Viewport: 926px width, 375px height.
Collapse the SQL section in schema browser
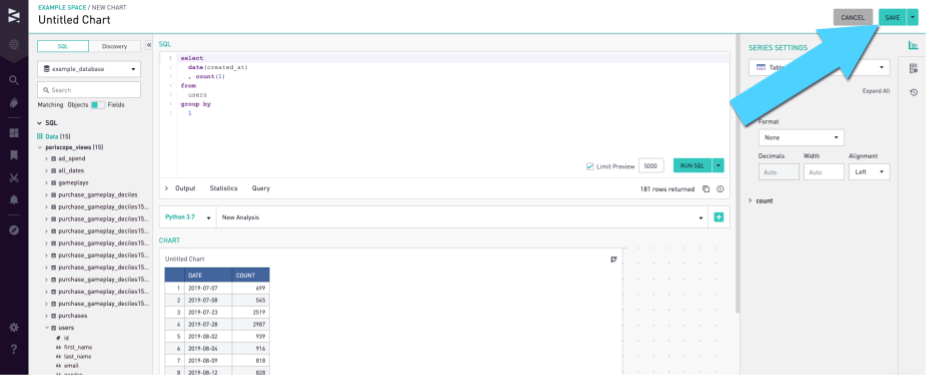[x=40, y=123]
